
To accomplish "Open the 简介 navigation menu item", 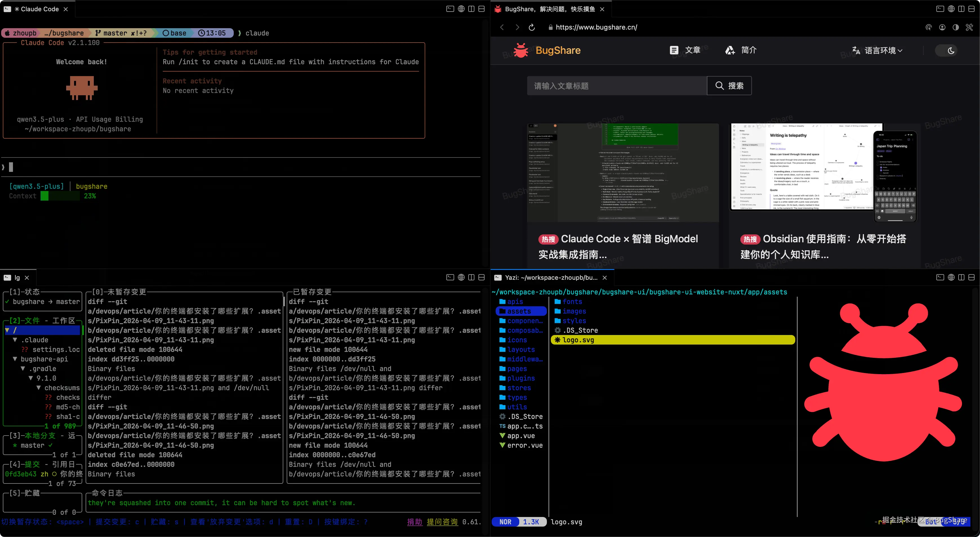I will click(741, 50).
